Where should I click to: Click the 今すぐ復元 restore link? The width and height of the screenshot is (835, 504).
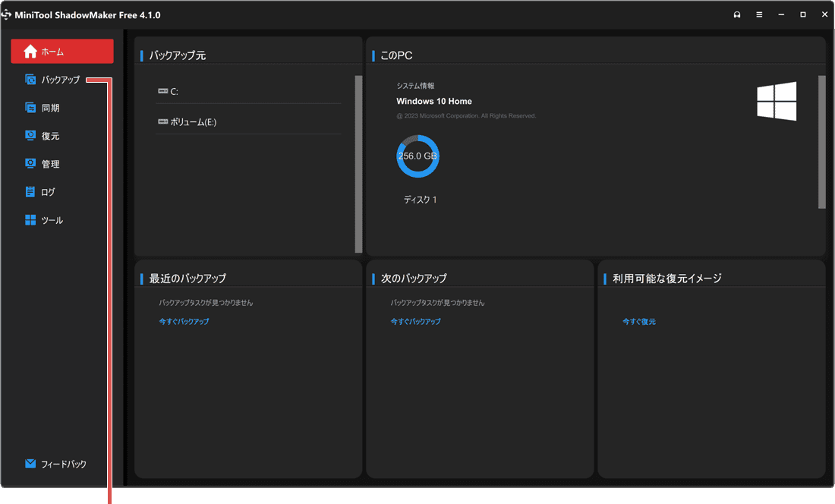[x=638, y=321]
